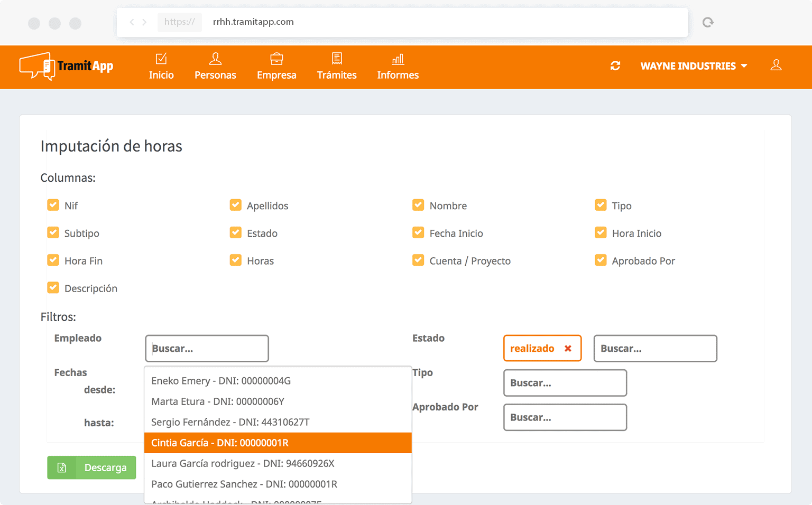Disable the Horas column checkbox
812x505 pixels.
coord(236,260)
